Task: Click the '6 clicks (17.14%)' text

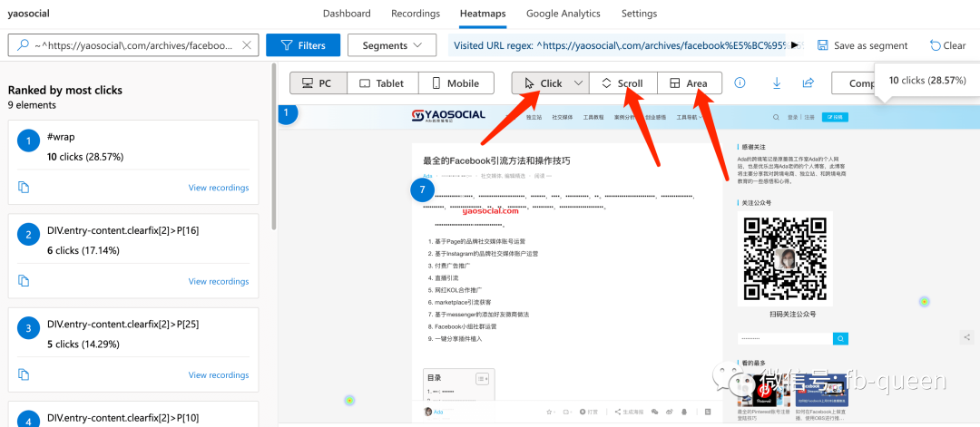Action: pos(82,250)
